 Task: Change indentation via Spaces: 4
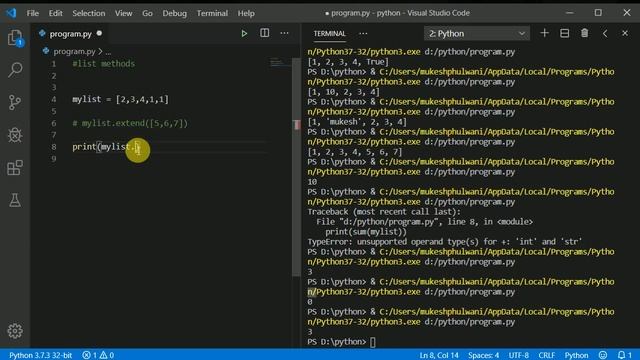483,355
